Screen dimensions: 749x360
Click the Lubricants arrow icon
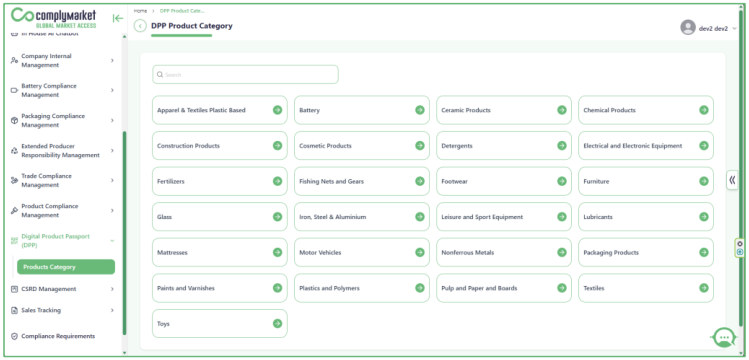tap(704, 217)
